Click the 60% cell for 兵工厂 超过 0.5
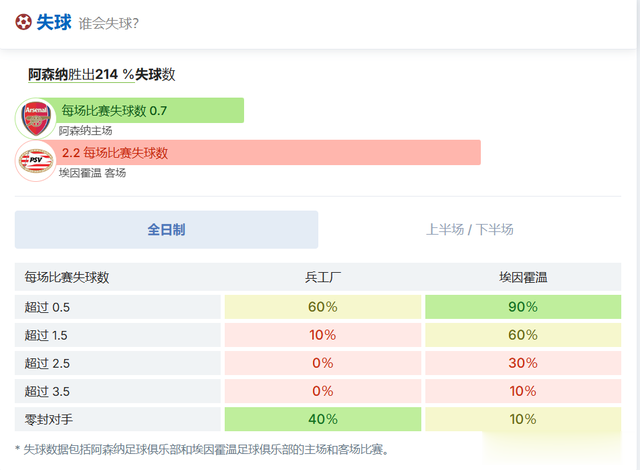The height and width of the screenshot is (470, 640). (x=323, y=306)
